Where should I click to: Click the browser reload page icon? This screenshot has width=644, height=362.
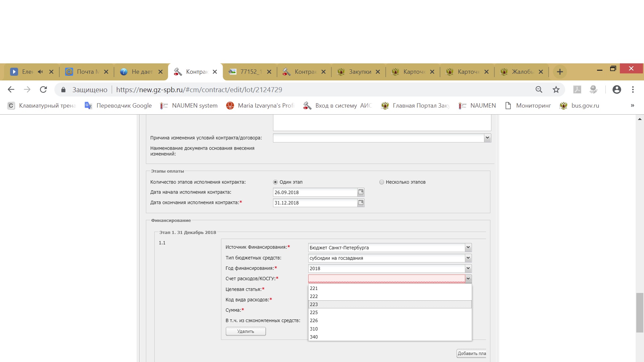tap(43, 89)
